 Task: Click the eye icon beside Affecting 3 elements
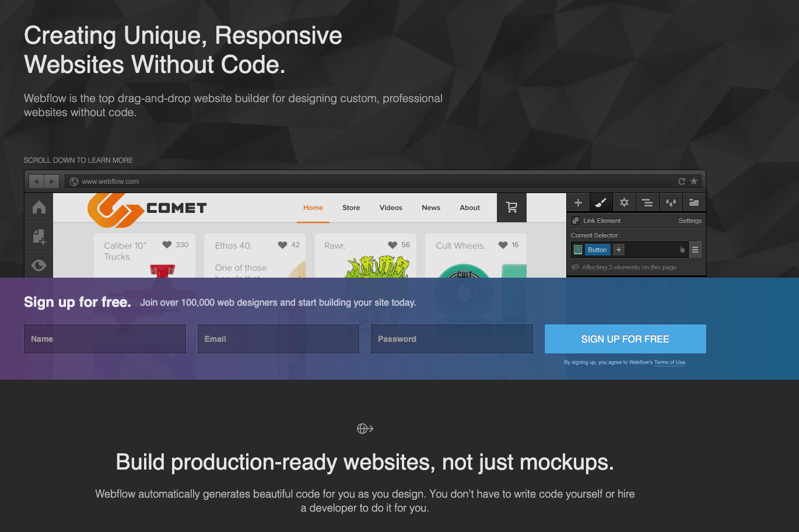(575, 267)
